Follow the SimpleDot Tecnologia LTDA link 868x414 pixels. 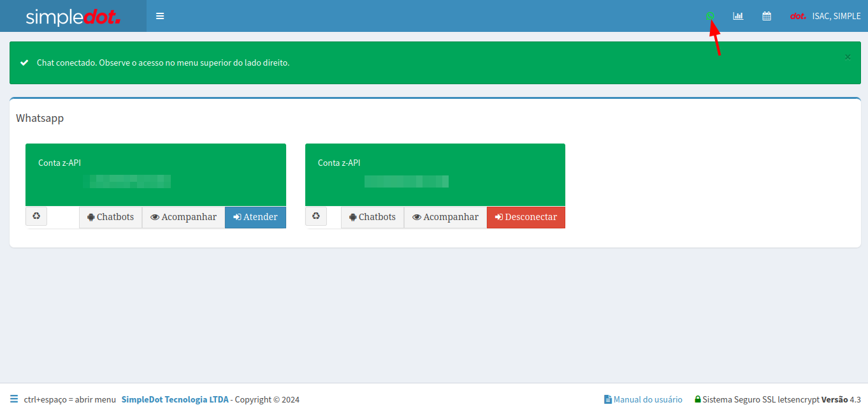coord(175,399)
